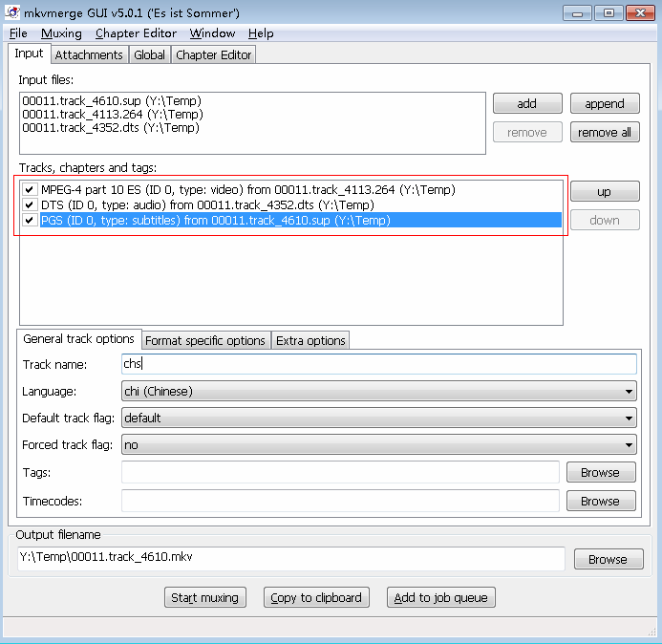Open the Language dropdown showing chi (Chinese)
The width and height of the screenshot is (662, 644).
378,391
